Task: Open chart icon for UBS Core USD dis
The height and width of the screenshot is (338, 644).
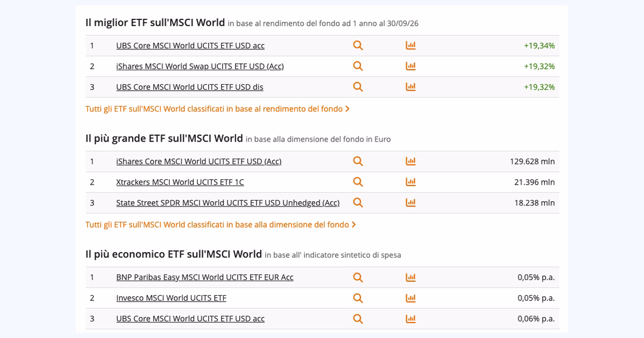Action: pos(411,86)
